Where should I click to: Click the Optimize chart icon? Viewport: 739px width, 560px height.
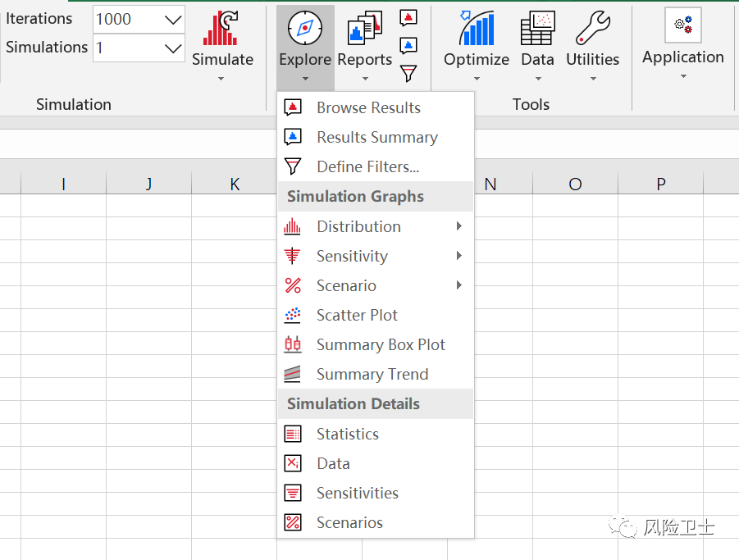coord(477,29)
